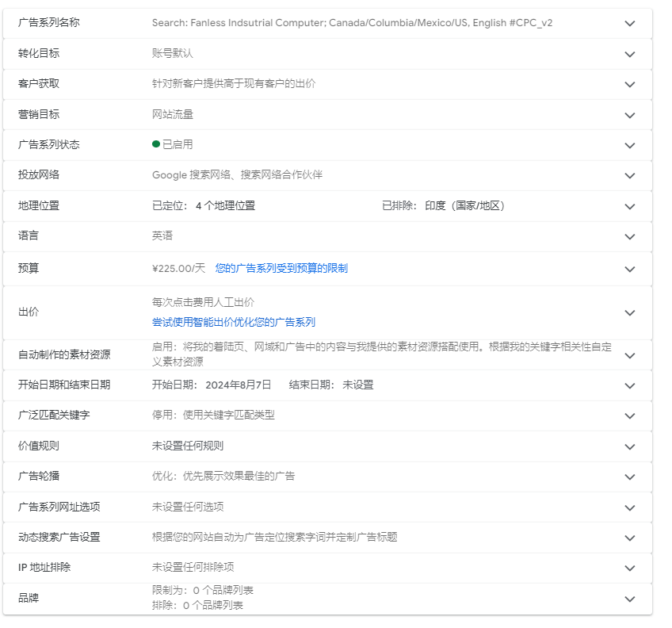Expand the 广告系列状态 chevron
Screen dimensions: 672x628
(x=630, y=145)
